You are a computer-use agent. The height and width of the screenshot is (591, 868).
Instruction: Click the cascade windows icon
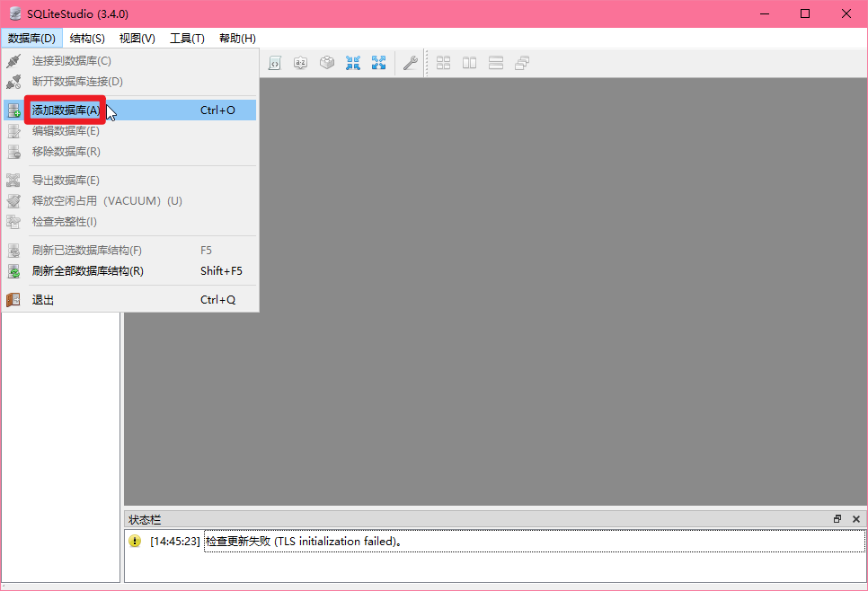point(522,63)
